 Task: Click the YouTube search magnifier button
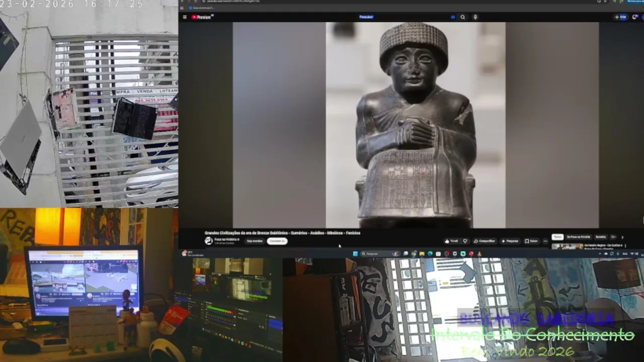(463, 17)
